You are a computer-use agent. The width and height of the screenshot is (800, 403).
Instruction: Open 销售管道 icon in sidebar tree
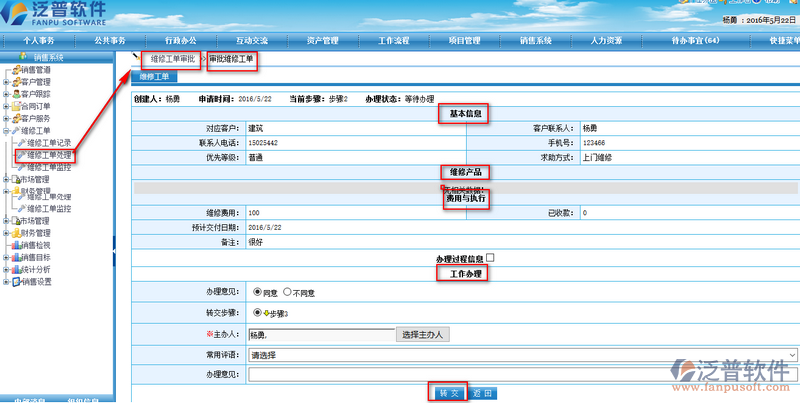click(15, 70)
